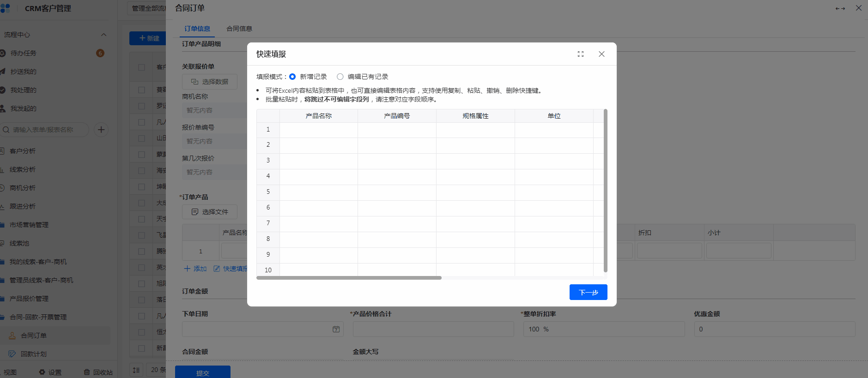Open the calendar icon in 下单日期
The image size is (868, 378).
tap(336, 329)
